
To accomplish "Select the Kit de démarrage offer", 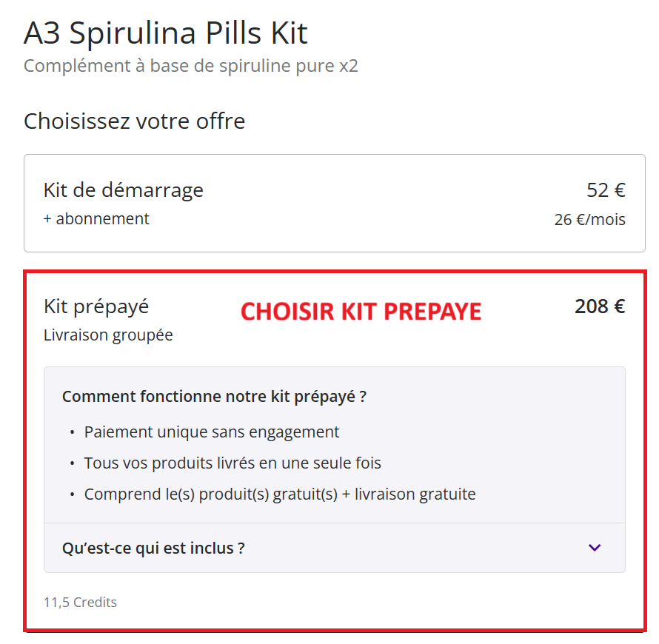I will [124, 190].
